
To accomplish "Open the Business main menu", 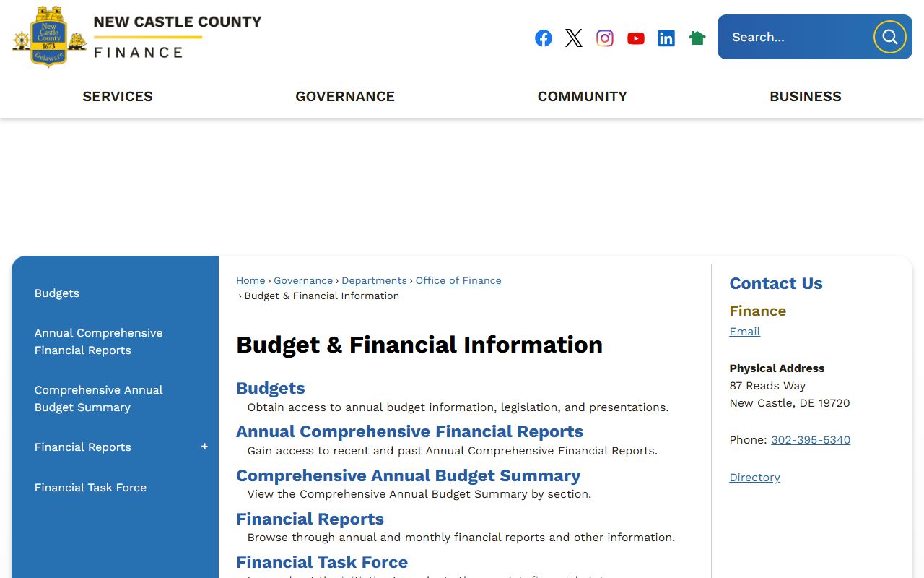I will point(806,97).
